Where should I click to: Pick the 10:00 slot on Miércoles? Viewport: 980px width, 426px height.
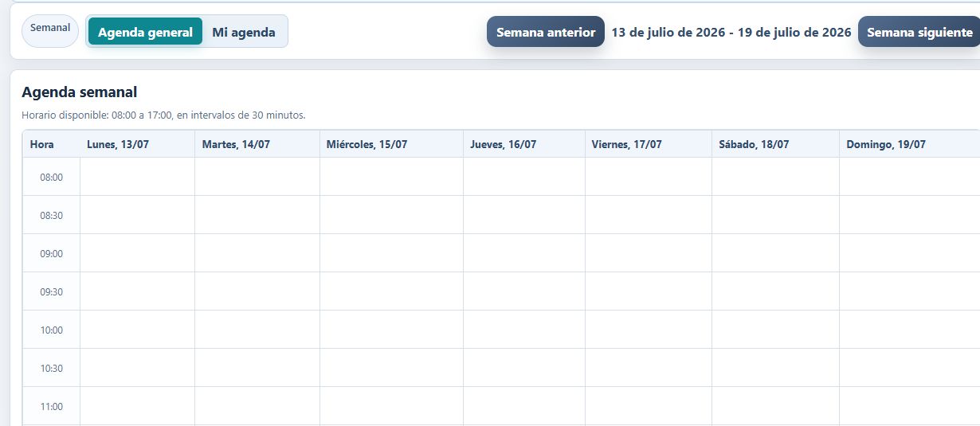[392, 330]
